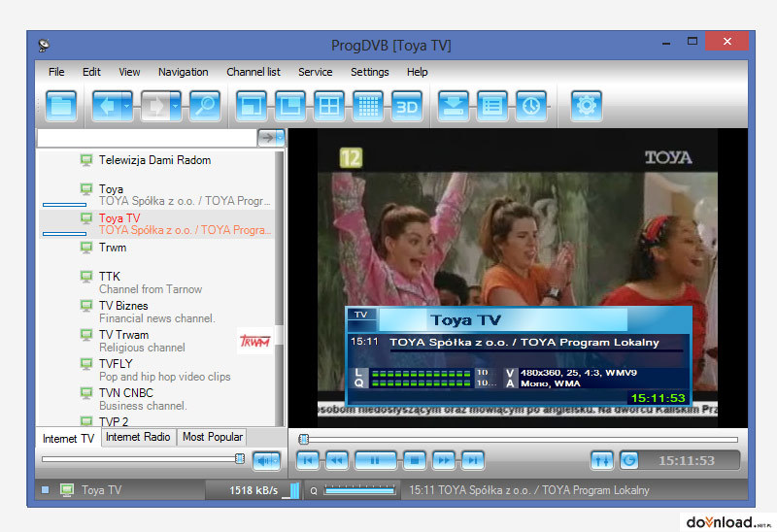Viewport: 777px width, 532px height.
Task: Click the channel list vertical scrollbar
Action: point(280,288)
